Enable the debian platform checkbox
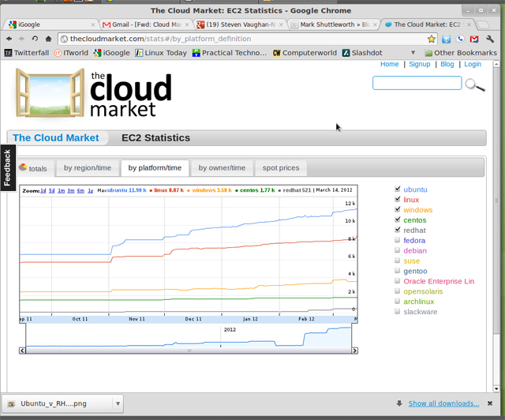The height and width of the screenshot is (420, 505). pos(398,250)
